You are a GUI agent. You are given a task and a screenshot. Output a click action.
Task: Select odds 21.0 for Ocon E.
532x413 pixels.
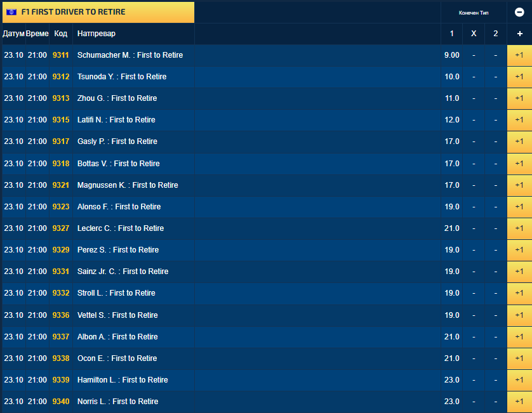click(x=451, y=358)
